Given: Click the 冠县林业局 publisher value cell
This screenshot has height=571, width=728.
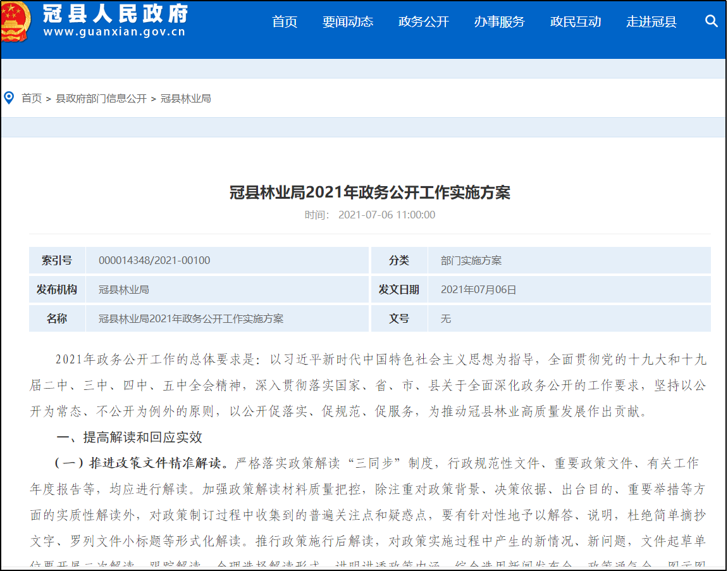Looking at the screenshot, I should tap(228, 289).
